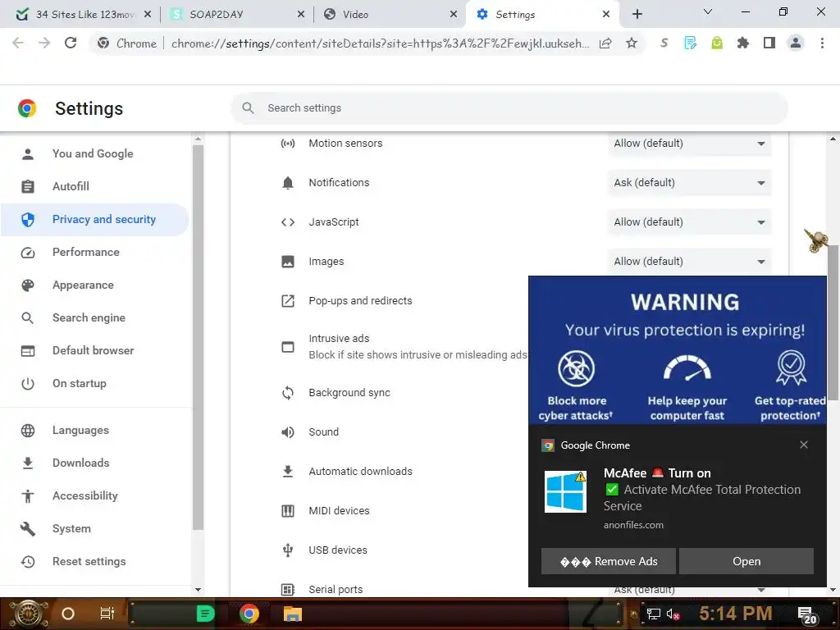
Task: Open the Motion sensors permission dropdown
Action: [x=689, y=143]
